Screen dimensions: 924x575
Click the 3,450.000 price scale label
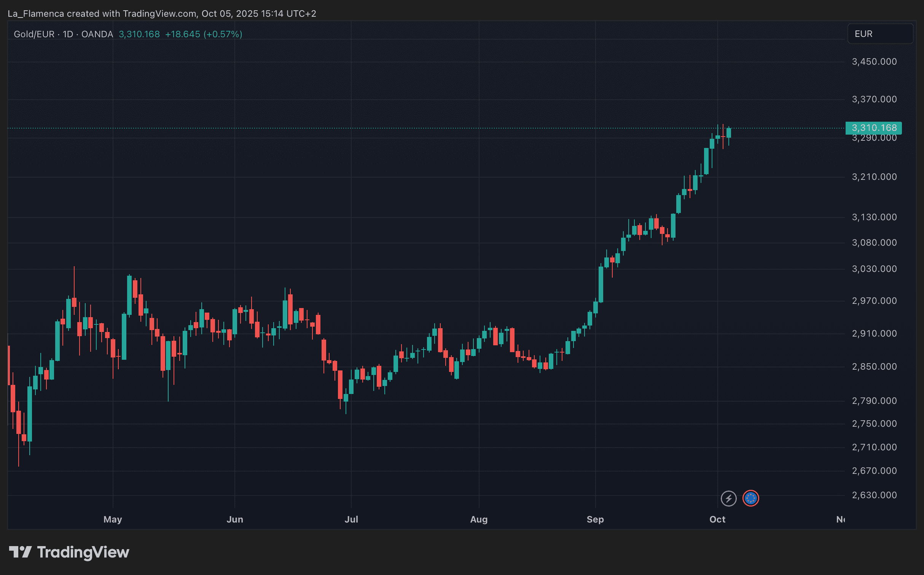click(x=874, y=62)
